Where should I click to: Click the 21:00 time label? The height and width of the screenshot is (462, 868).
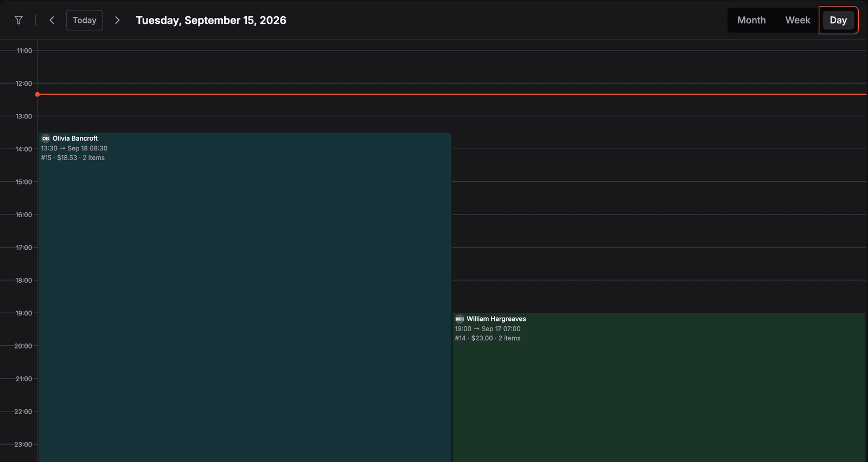24,379
